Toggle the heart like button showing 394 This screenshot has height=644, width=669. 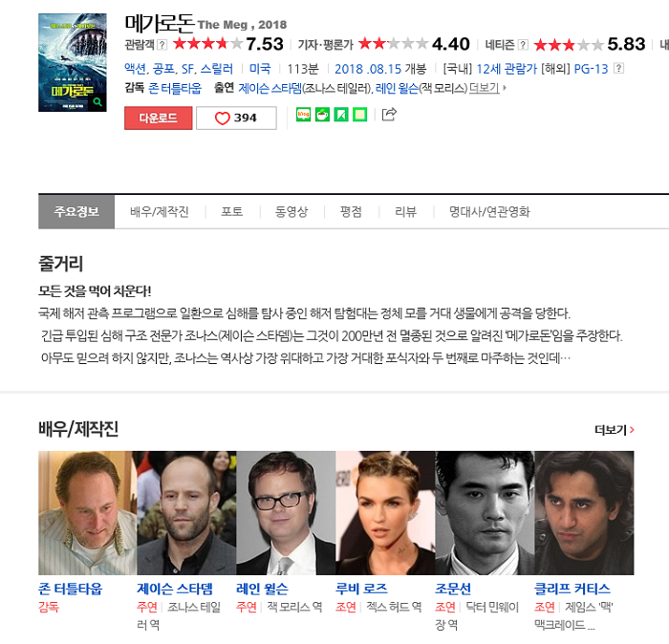click(x=236, y=118)
